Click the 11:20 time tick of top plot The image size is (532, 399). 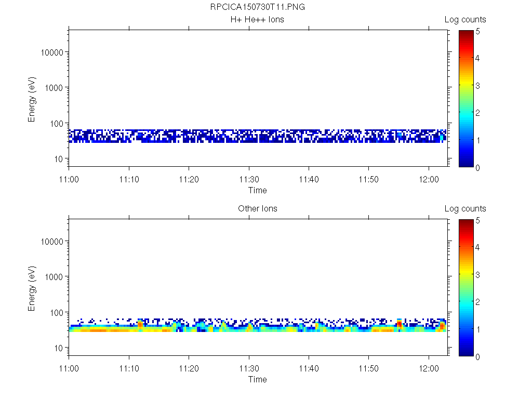pyautogui.click(x=189, y=179)
